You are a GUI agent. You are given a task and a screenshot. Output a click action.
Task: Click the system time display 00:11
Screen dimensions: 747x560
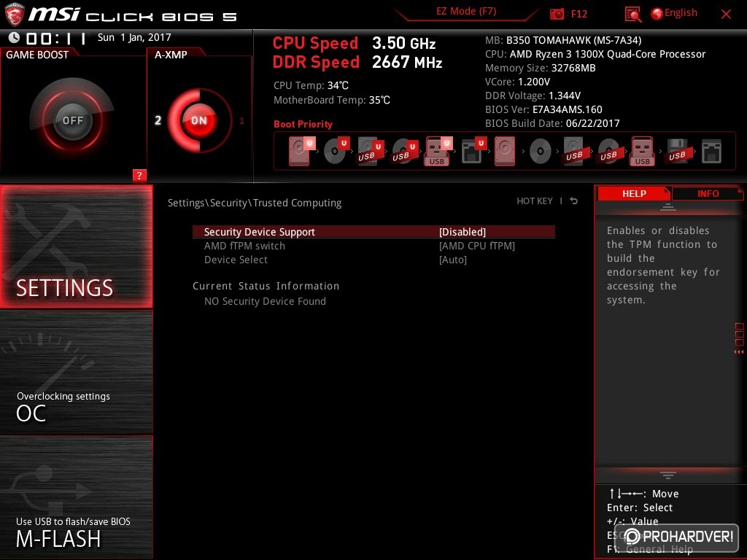click(x=56, y=38)
